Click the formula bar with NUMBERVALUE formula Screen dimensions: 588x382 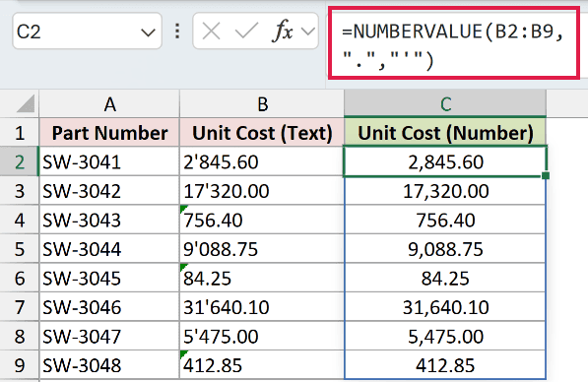tap(454, 43)
